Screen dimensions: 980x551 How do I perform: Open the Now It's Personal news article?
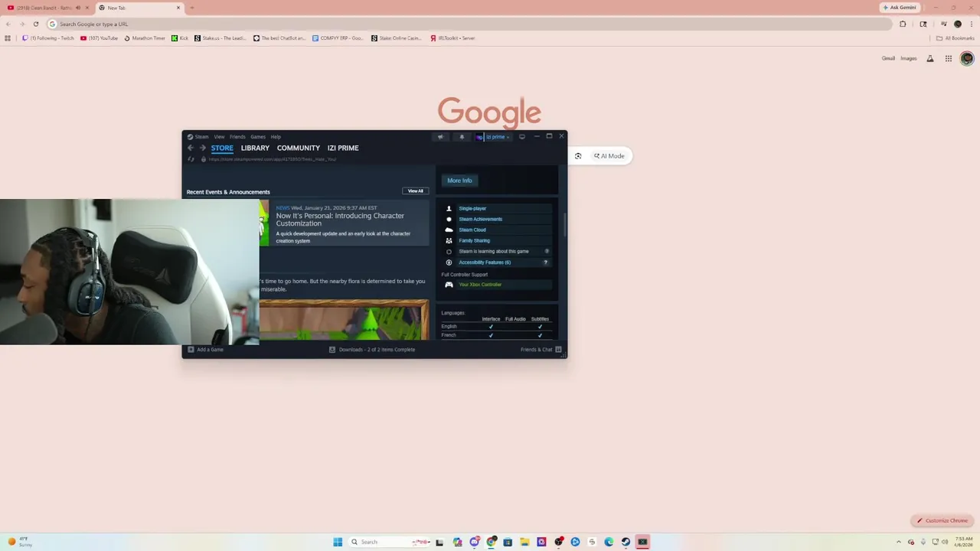click(x=340, y=220)
